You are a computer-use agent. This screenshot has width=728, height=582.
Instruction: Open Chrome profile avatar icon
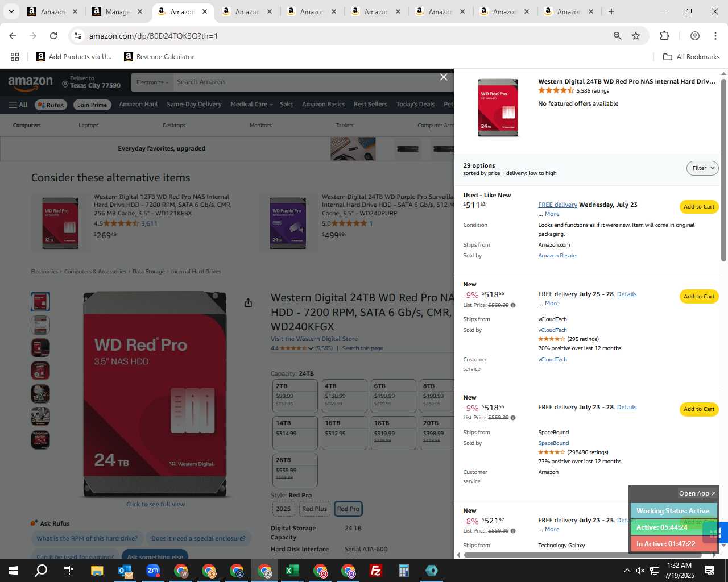694,36
